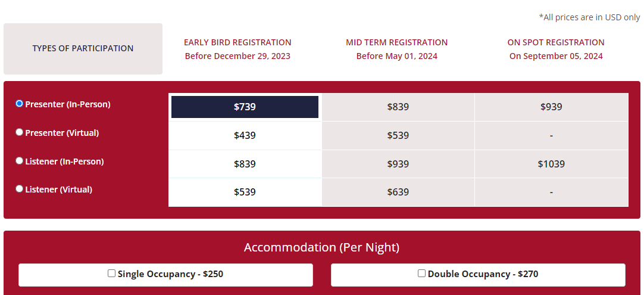Select $439 early bird Presenter Virtual price
This screenshot has height=295, width=644.
pos(245,135)
